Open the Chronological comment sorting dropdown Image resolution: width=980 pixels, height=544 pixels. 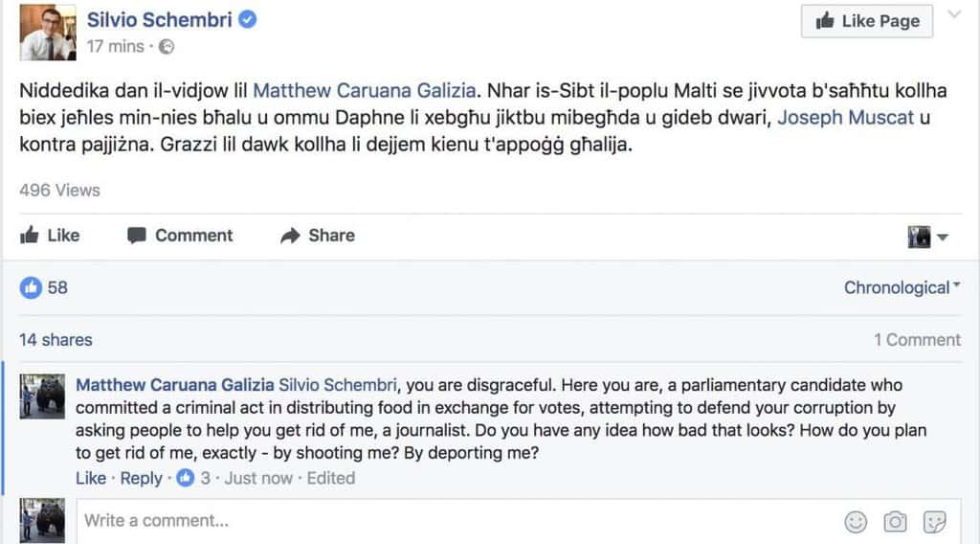coord(902,287)
